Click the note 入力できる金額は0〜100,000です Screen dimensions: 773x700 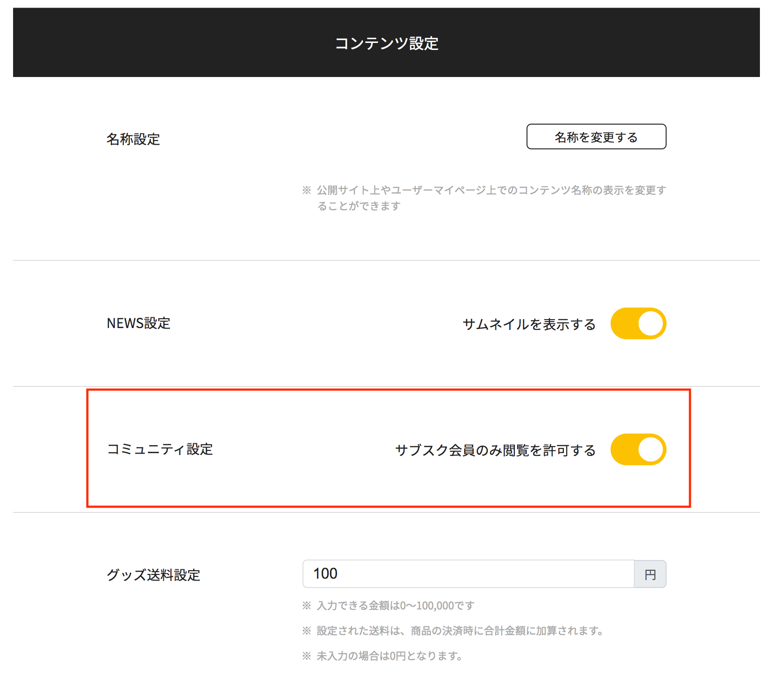tap(395, 606)
